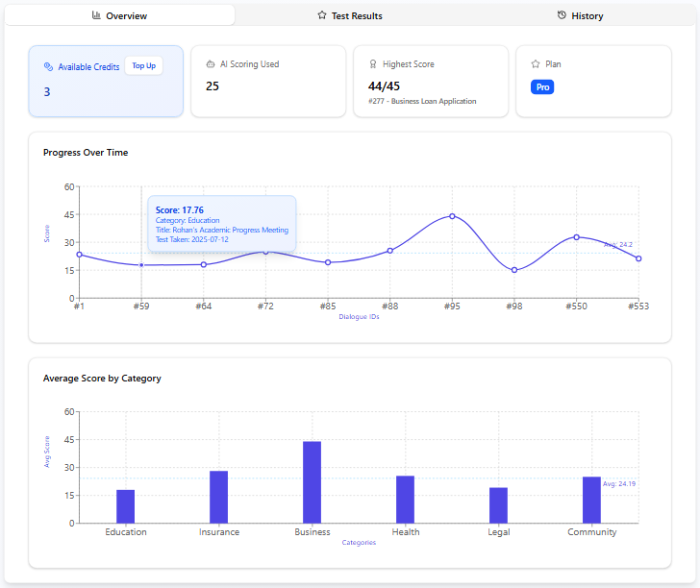Open the Test Results tab
The height and width of the screenshot is (588, 700).
(x=350, y=15)
